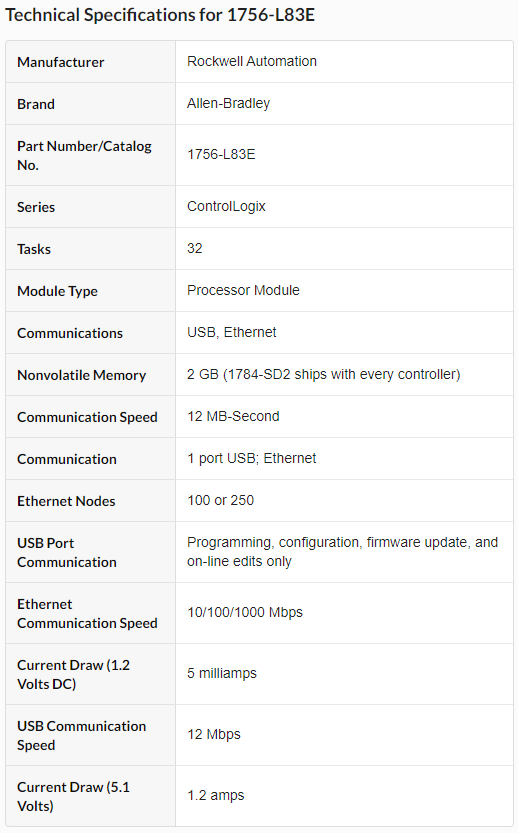The image size is (518, 833).
Task: Select the Ethernet Nodes label
Action: coord(66,501)
